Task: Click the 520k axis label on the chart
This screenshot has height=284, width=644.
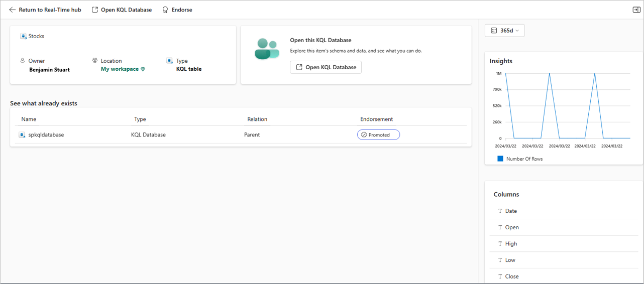Action: click(497, 106)
